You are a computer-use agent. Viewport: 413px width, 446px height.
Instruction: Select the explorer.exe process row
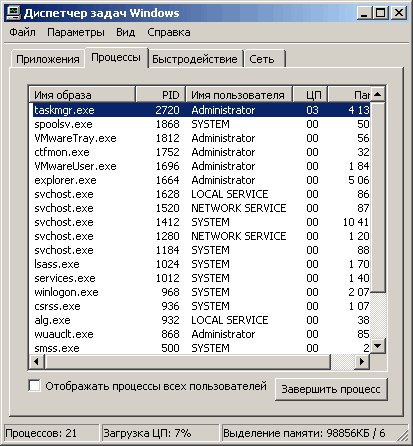pyautogui.click(x=201, y=180)
